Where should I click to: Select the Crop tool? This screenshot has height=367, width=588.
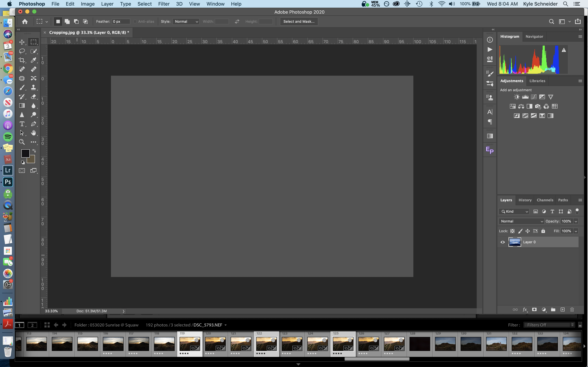[22, 60]
